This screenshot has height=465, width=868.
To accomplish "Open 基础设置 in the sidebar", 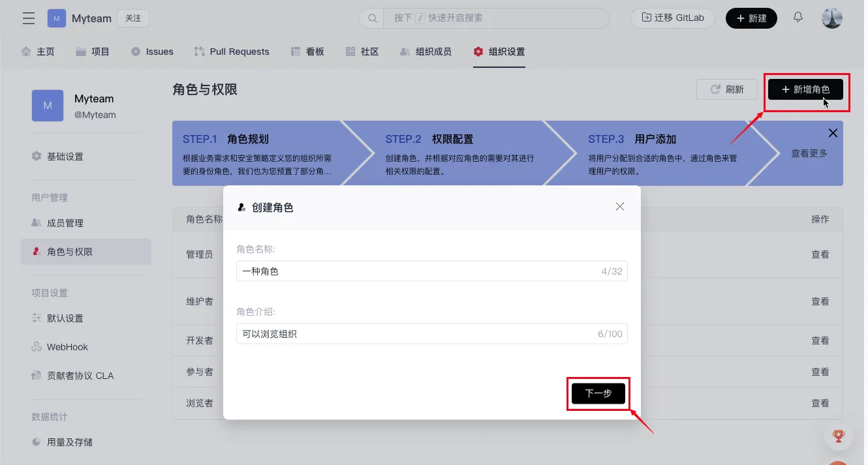I will tap(65, 157).
